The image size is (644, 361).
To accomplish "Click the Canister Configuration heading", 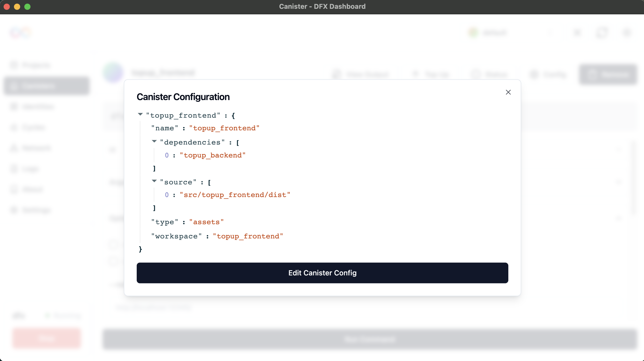I will 183,97.
